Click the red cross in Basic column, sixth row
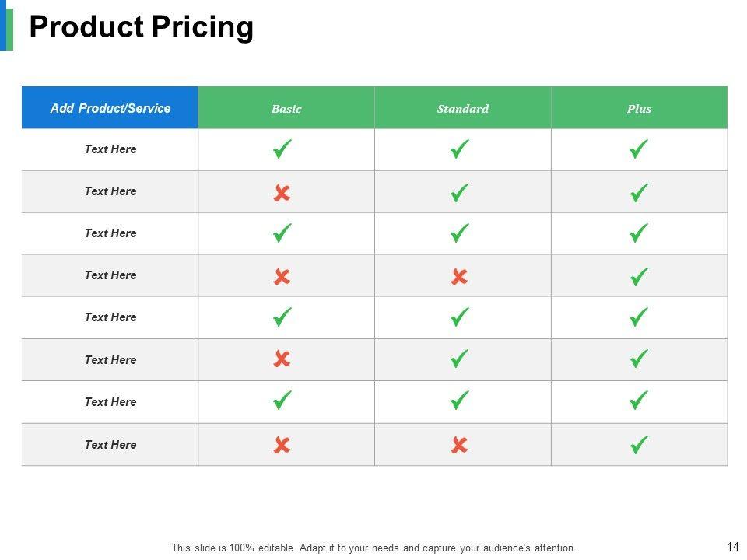Image resolution: width=747 pixels, height=560 pixels. [x=282, y=359]
